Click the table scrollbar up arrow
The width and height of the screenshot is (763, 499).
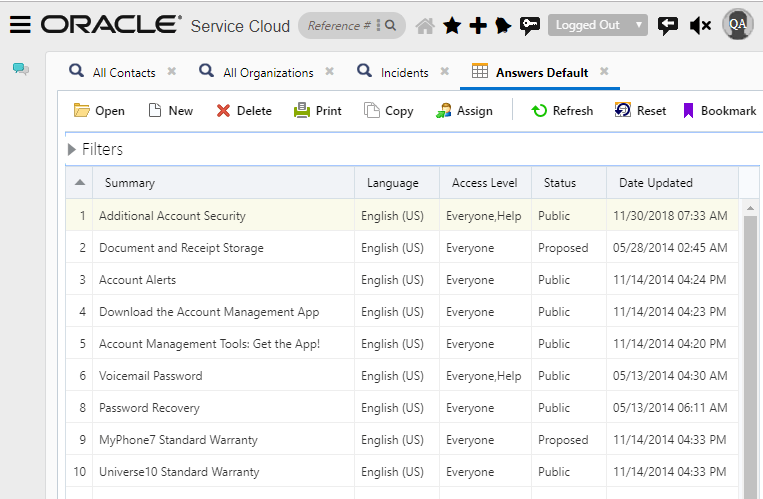pyautogui.click(x=750, y=208)
